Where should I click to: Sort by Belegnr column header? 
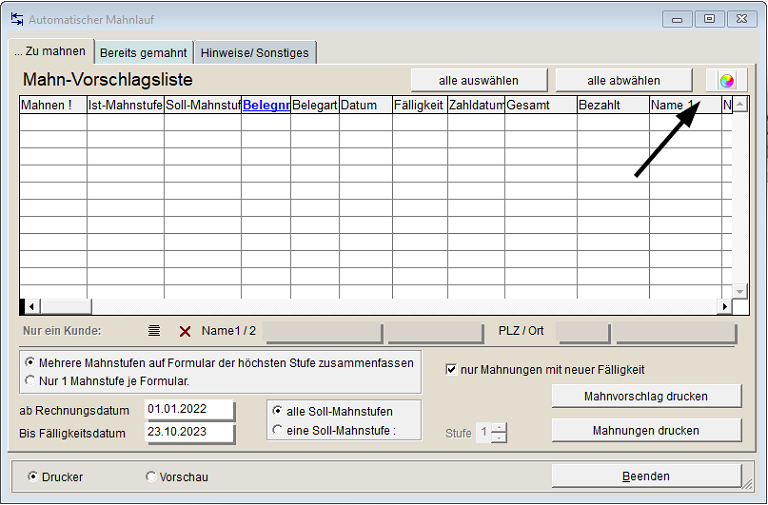[x=266, y=105]
